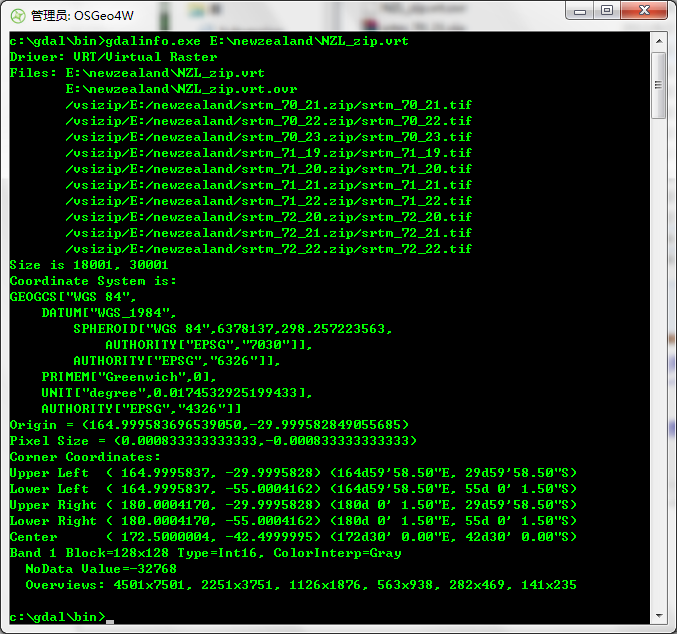
Task: Click the Lower Right corner coordinates line
Action: tap(293, 521)
